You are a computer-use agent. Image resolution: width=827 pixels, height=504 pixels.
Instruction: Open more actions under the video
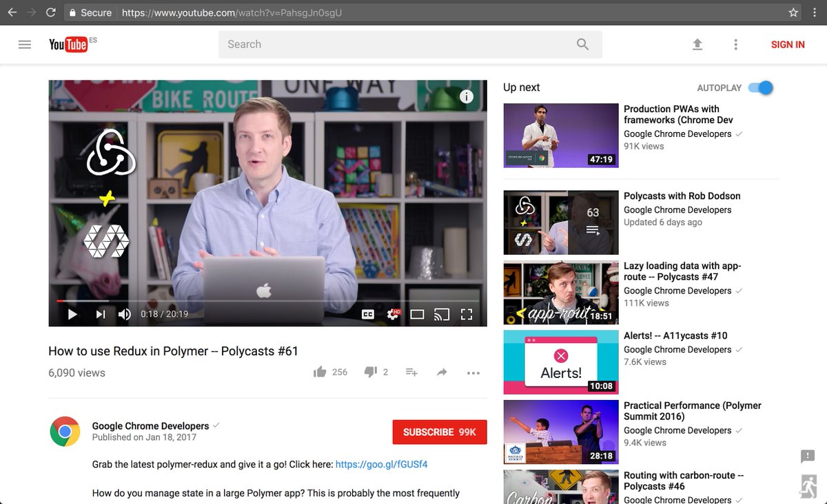click(473, 372)
